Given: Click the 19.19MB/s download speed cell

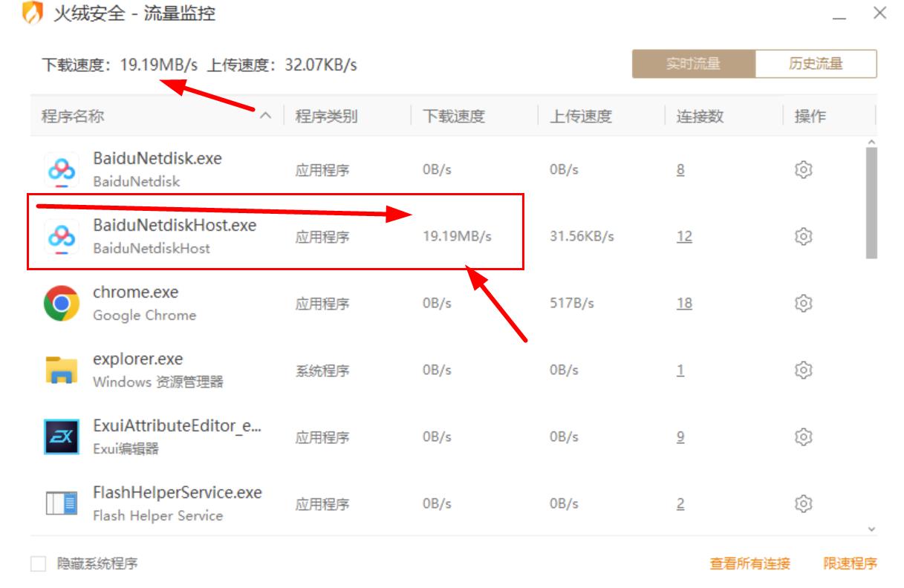Looking at the screenshot, I should (x=457, y=236).
